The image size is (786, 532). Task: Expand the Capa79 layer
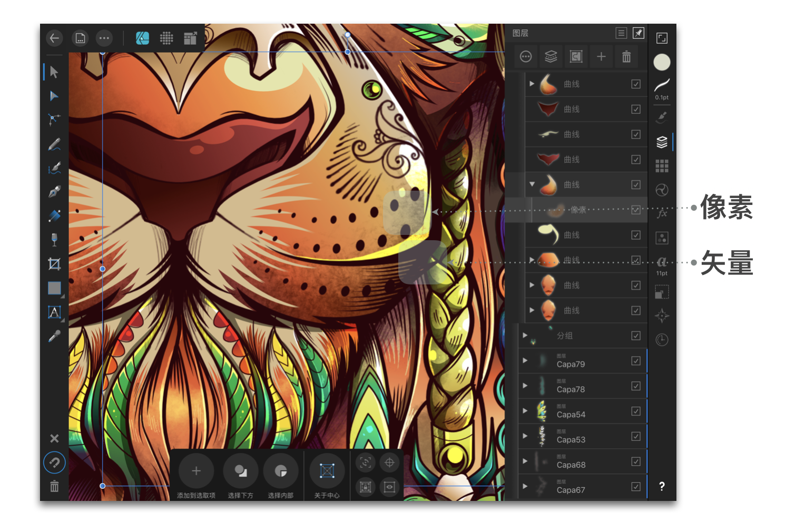pos(525,360)
